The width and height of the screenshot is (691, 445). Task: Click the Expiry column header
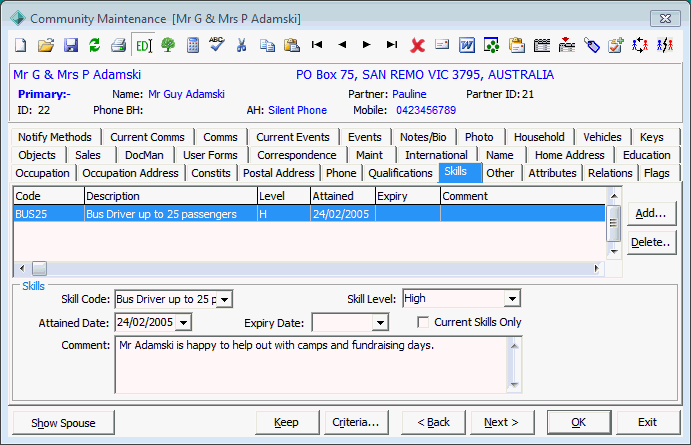408,196
